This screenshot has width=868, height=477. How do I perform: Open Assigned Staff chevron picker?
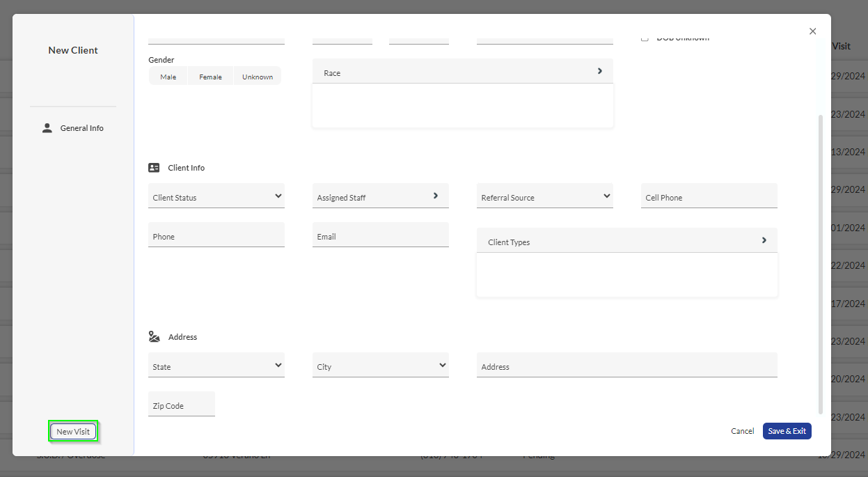click(436, 196)
